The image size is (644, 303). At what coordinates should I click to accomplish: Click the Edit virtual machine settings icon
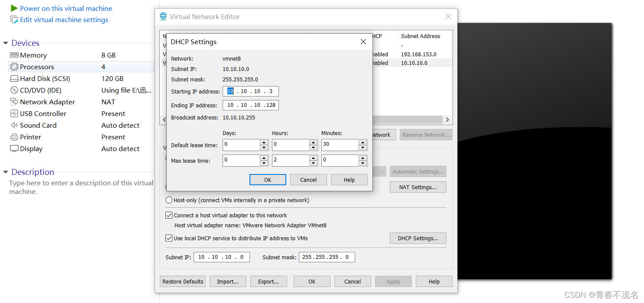pos(14,19)
